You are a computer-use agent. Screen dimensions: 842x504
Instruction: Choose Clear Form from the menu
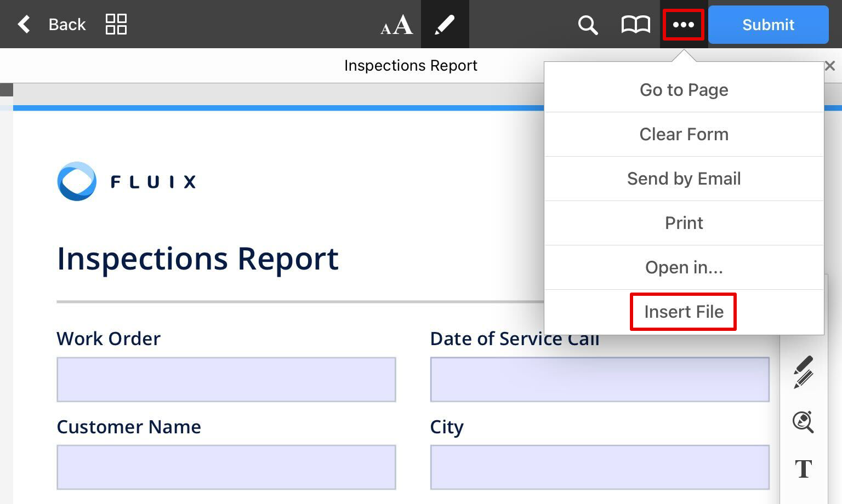point(683,134)
